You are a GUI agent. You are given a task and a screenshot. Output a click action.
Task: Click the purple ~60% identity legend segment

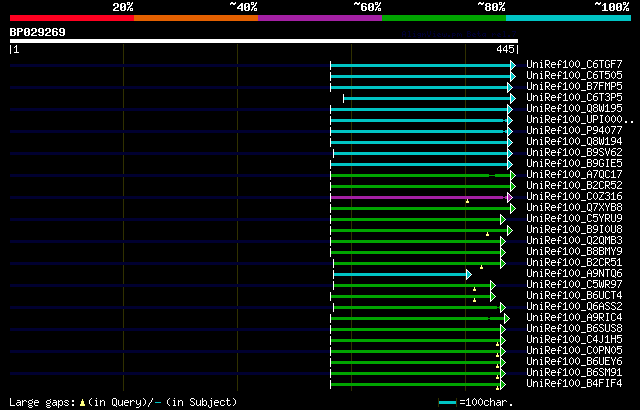(x=320, y=18)
